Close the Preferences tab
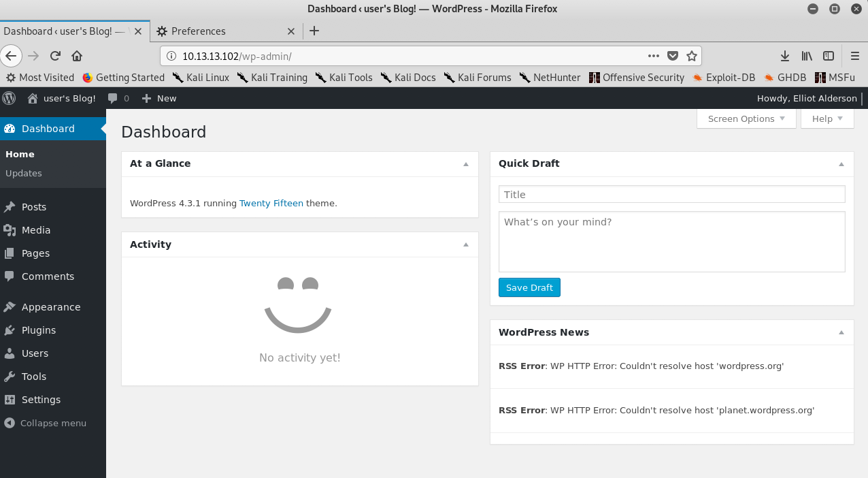Screen dimensions: 868x478 pos(291,31)
